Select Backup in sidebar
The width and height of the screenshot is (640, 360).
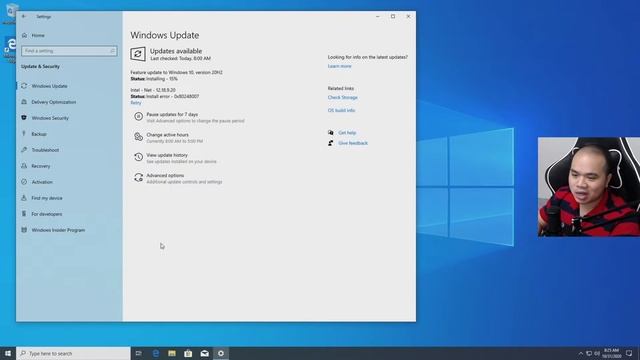pos(39,134)
